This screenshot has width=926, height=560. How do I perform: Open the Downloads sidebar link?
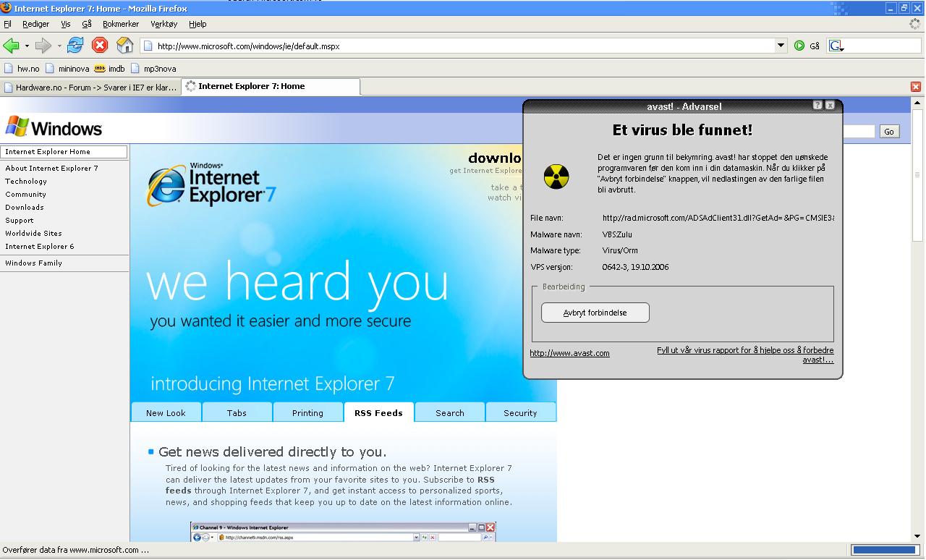25,207
